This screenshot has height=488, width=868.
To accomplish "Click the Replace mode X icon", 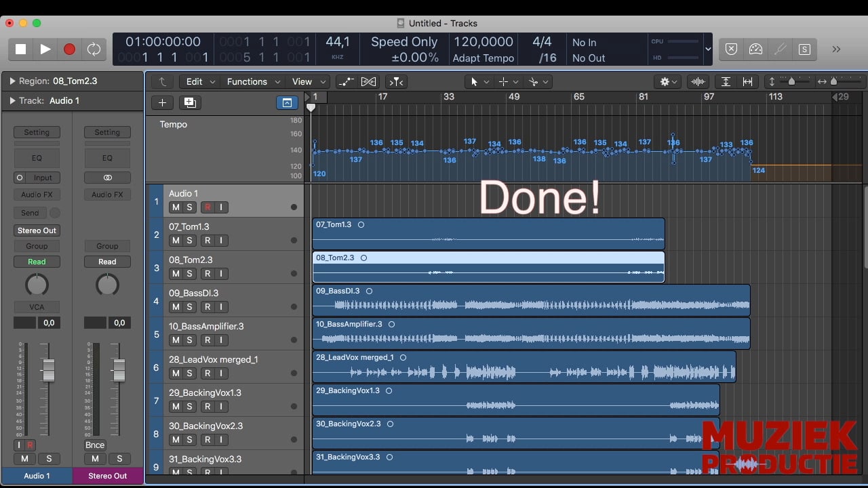I will coord(731,49).
